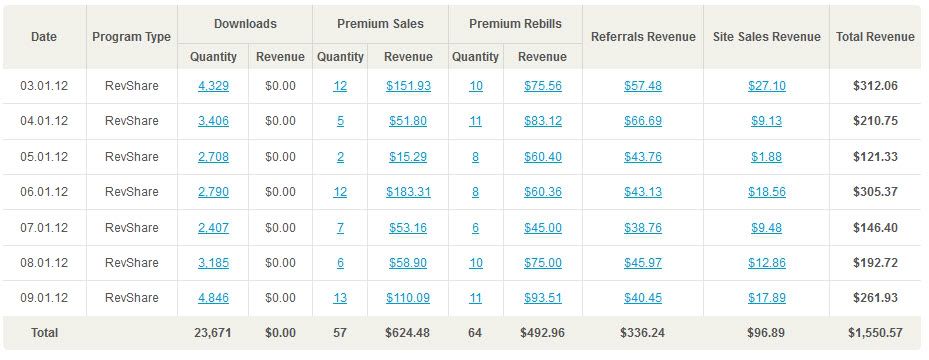Click the 13 premium sales quantity link

click(340, 298)
